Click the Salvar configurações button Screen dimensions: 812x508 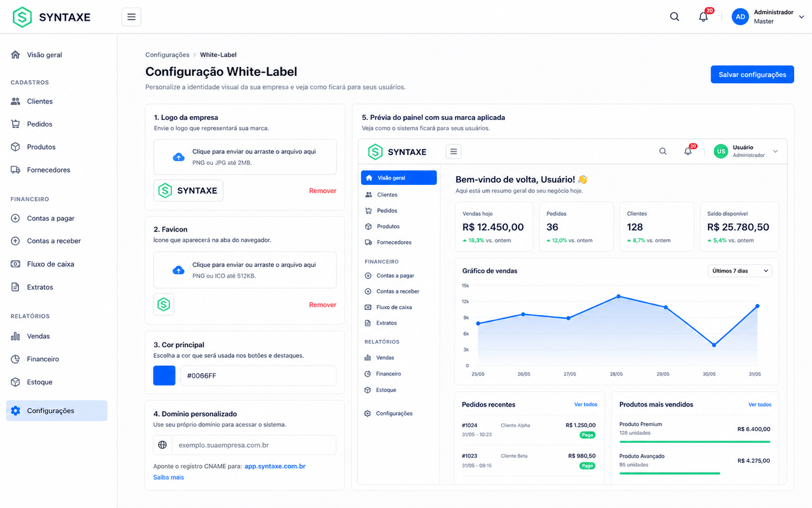(x=752, y=75)
